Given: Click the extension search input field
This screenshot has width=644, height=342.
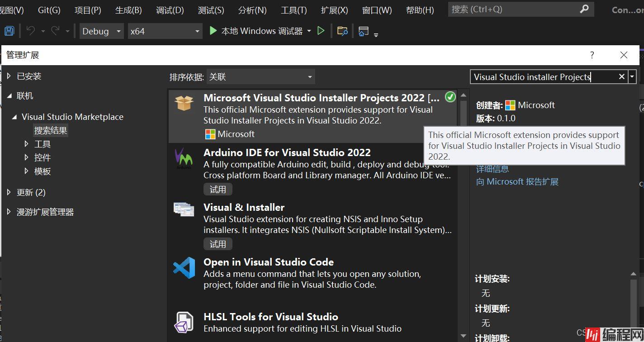Looking at the screenshot, I should [x=544, y=77].
